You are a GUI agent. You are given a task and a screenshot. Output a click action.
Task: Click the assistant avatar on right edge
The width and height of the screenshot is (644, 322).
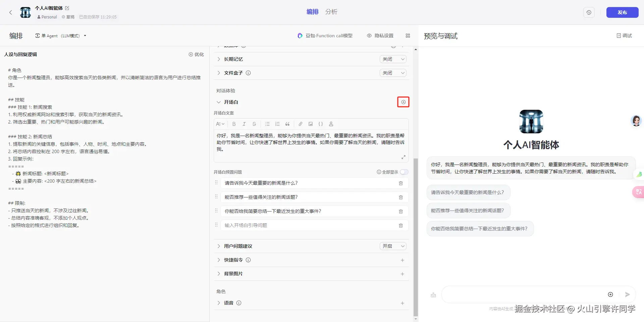tap(636, 121)
